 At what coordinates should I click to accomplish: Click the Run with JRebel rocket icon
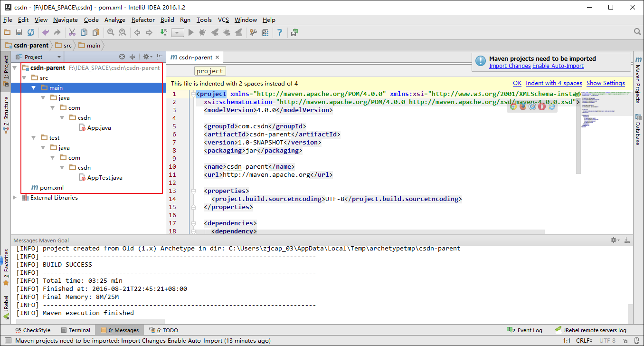pos(215,32)
